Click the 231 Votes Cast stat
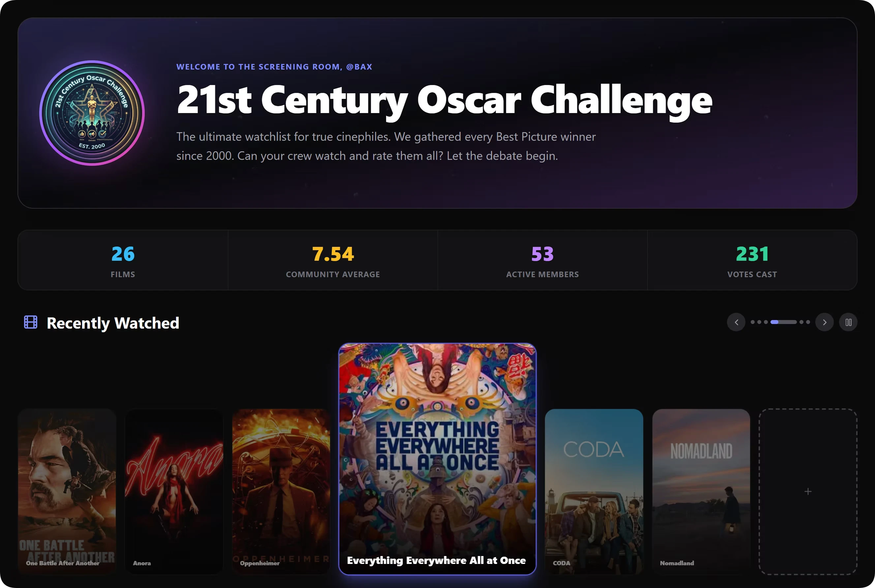The width and height of the screenshot is (875, 588). [x=752, y=260]
